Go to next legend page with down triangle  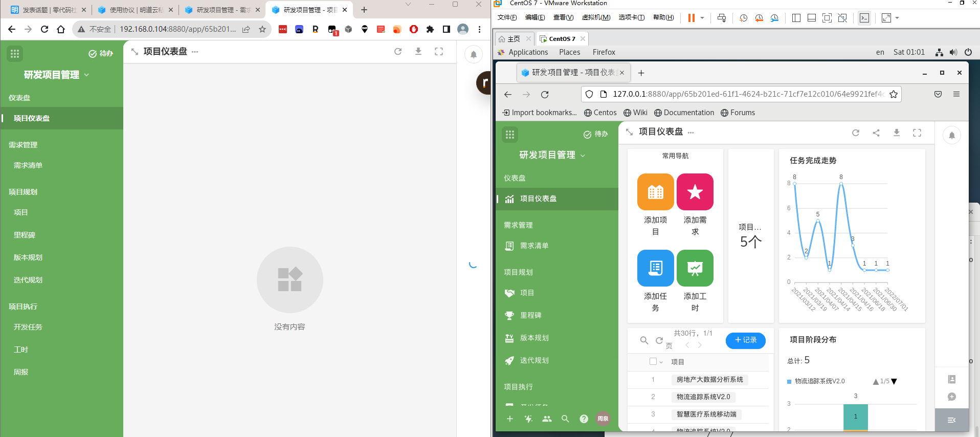point(894,382)
